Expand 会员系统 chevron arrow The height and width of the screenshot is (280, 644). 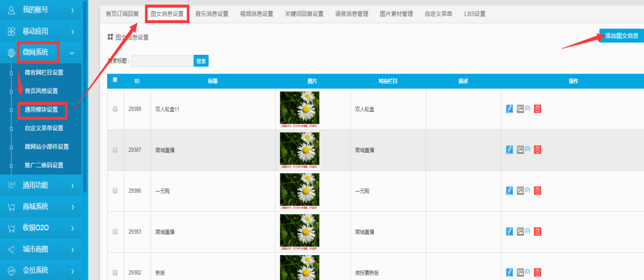(x=72, y=270)
